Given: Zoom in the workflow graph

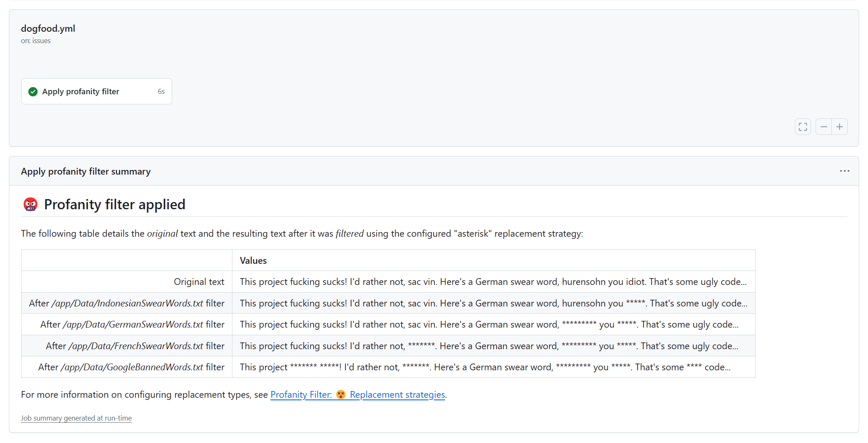Looking at the screenshot, I should click(840, 127).
